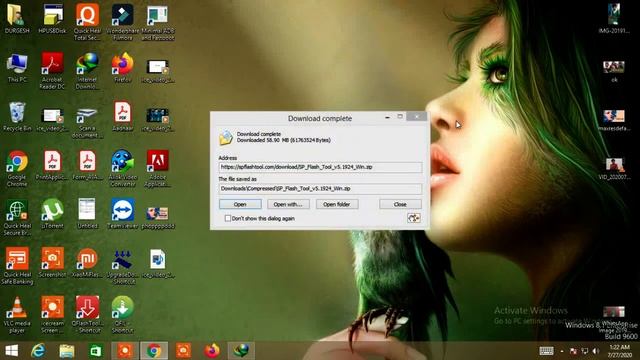Open the touch keyboard tray icon
The image size is (640, 360).
click(x=546, y=351)
